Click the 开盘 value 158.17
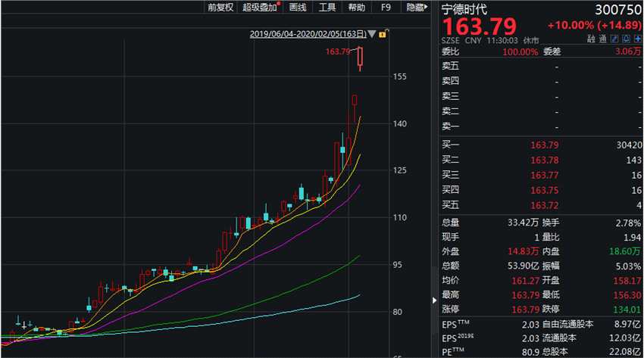Image resolution: width=644 pixels, height=358 pixels. [x=627, y=281]
